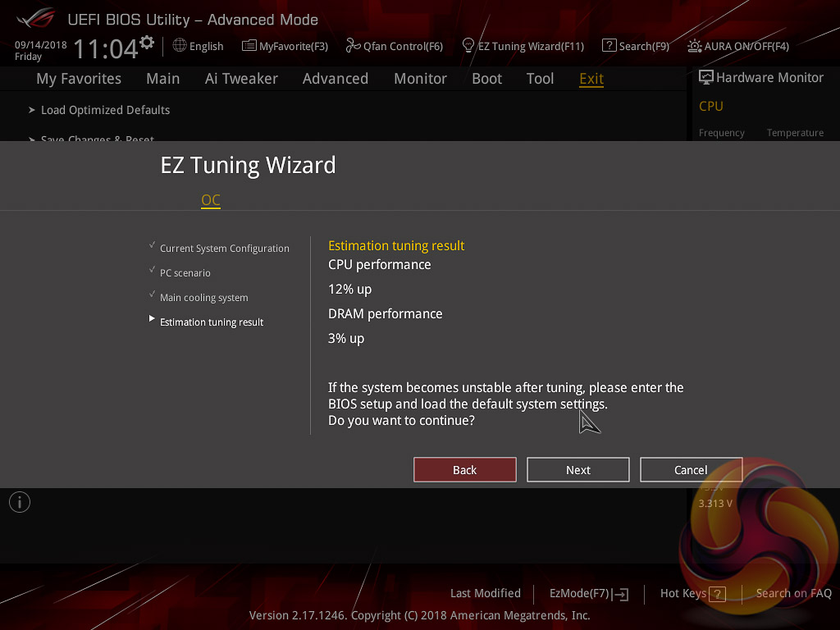The height and width of the screenshot is (630, 840).
Task: Open the clock settings gear icon
Action: pyautogui.click(x=147, y=42)
